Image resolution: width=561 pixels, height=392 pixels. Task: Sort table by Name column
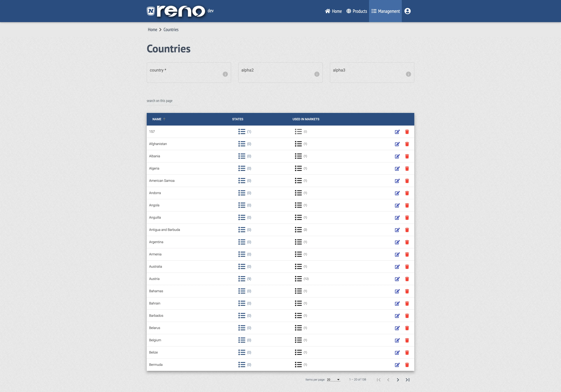pyautogui.click(x=157, y=119)
